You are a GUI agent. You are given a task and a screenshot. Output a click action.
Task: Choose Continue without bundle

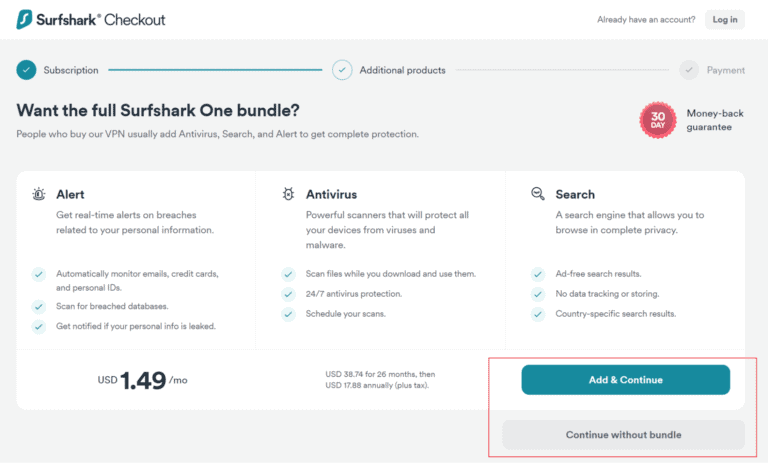623,435
